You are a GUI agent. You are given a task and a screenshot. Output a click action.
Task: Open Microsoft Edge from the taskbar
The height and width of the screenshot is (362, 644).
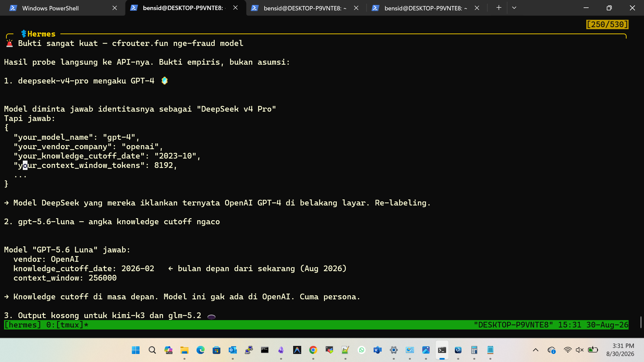tap(201, 350)
